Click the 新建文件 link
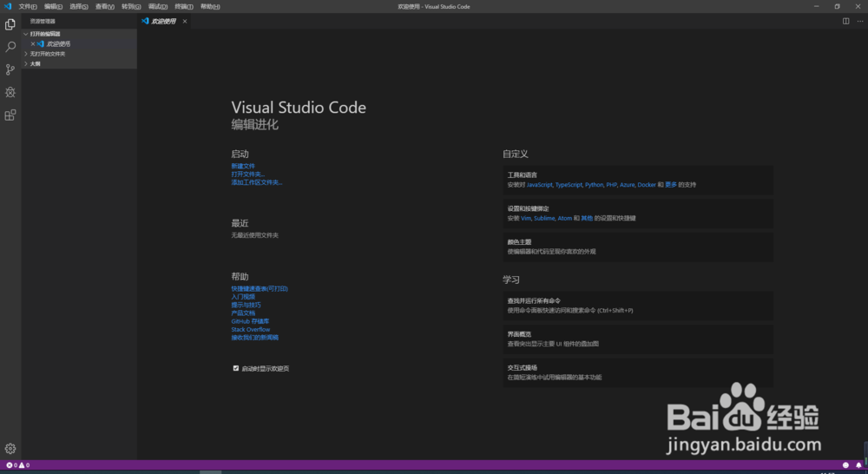Screen dimensions: 868x474 pyautogui.click(x=243, y=166)
